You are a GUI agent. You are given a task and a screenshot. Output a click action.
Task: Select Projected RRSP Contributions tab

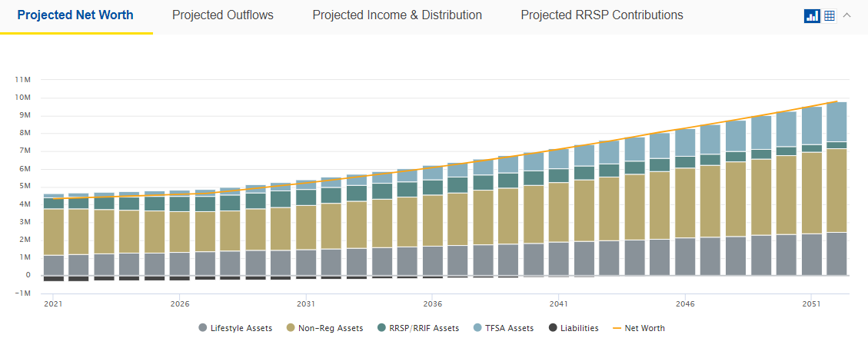click(x=601, y=15)
